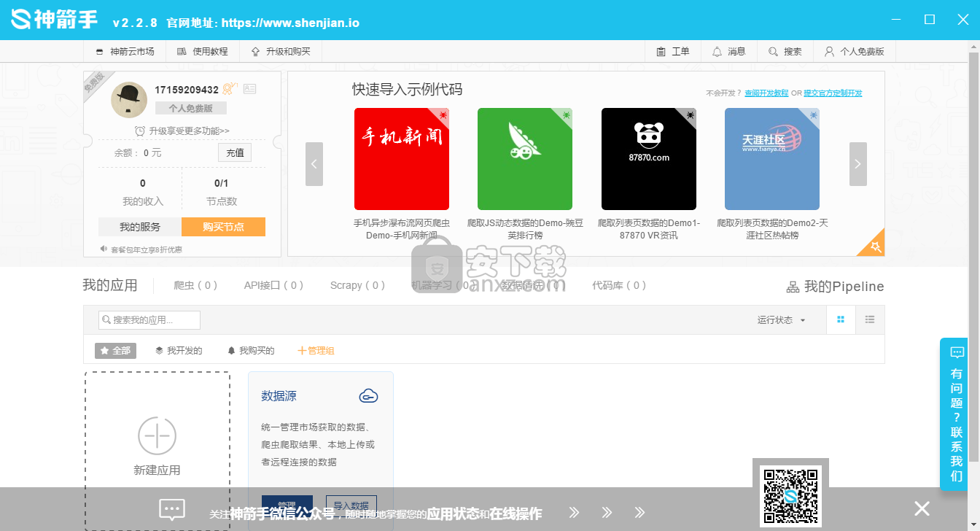Click the ID card verification icon
The image size is (980, 531).
(249, 89)
